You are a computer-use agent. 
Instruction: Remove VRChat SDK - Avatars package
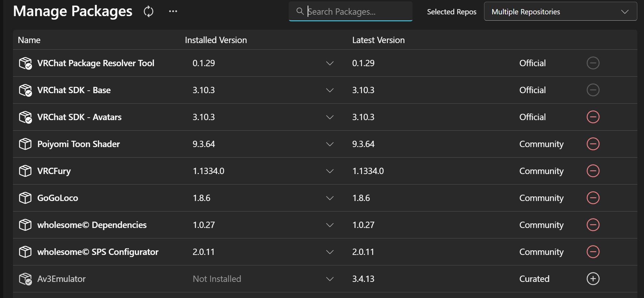coord(593,117)
